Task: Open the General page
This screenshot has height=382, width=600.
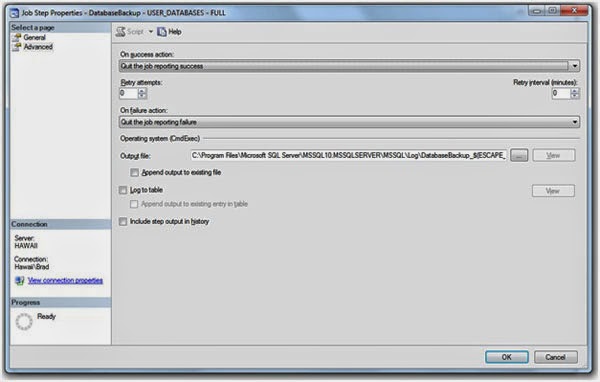Action: 34,38
